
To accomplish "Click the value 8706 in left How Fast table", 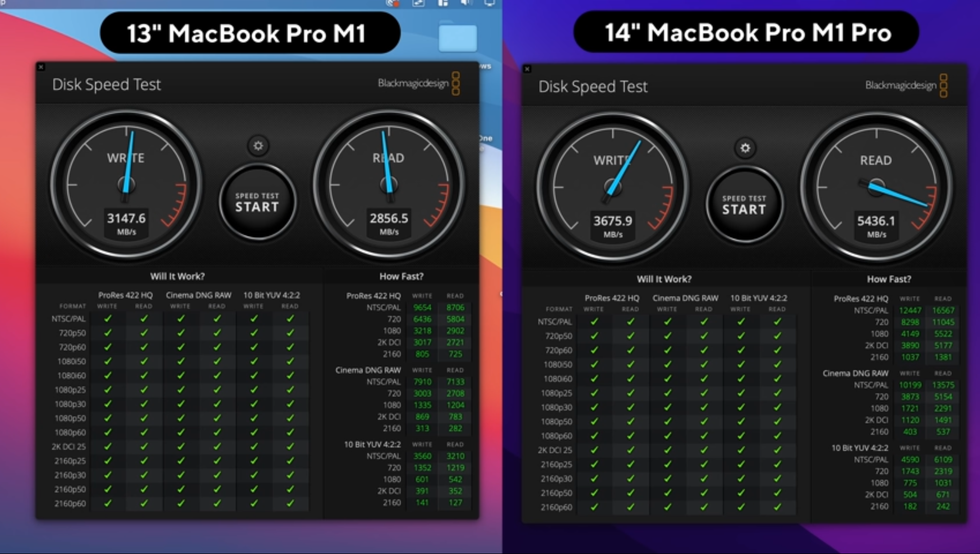I will point(455,307).
